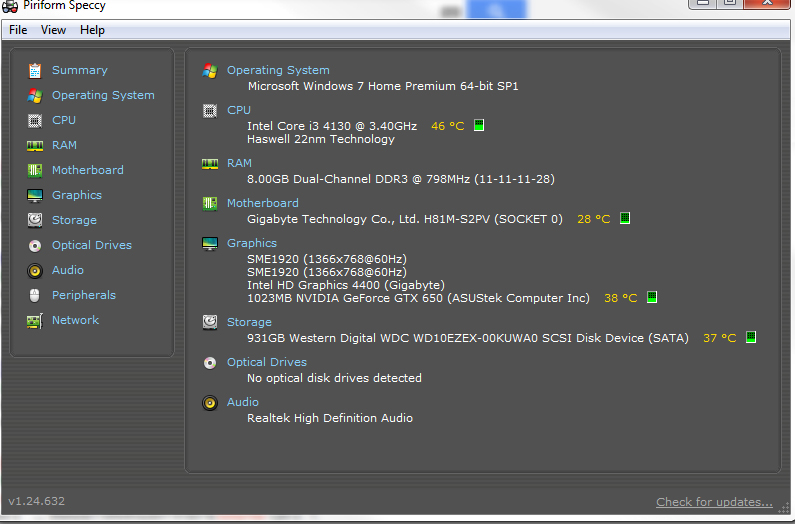Open the Help menu
The width and height of the screenshot is (795, 524).
pos(92,30)
